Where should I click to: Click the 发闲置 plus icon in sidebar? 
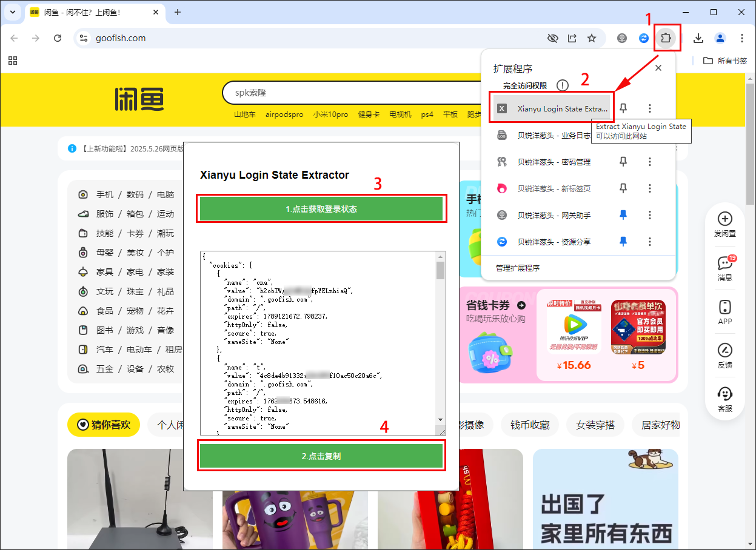(724, 219)
